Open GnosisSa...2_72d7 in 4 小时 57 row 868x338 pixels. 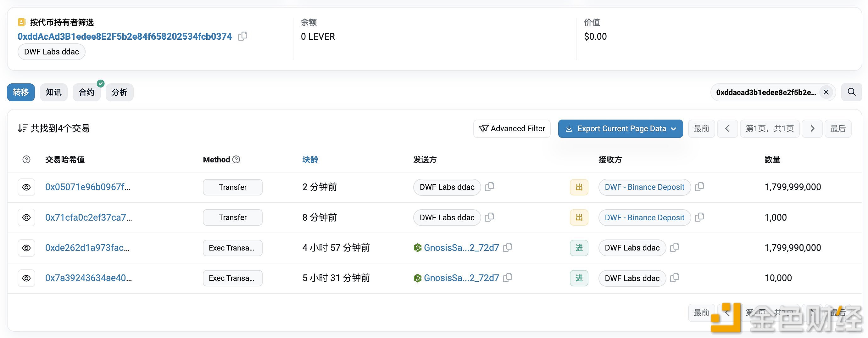coord(461,248)
